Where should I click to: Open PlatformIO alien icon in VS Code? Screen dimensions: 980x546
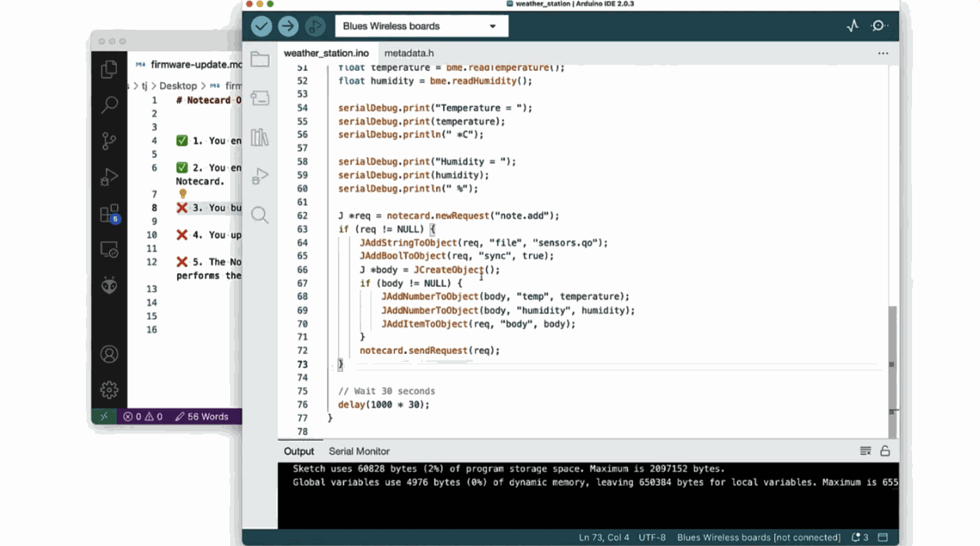109,285
